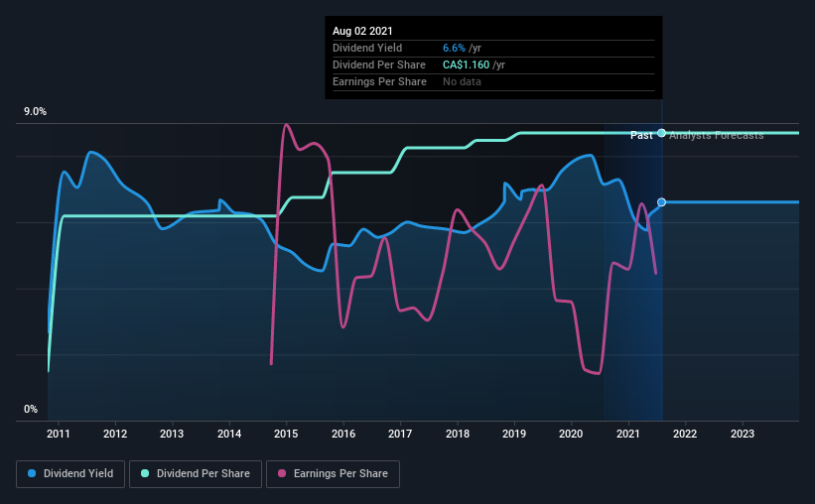Toggle the Dividend Yield legend button
The image size is (815, 504).
pyautogui.click(x=70, y=474)
